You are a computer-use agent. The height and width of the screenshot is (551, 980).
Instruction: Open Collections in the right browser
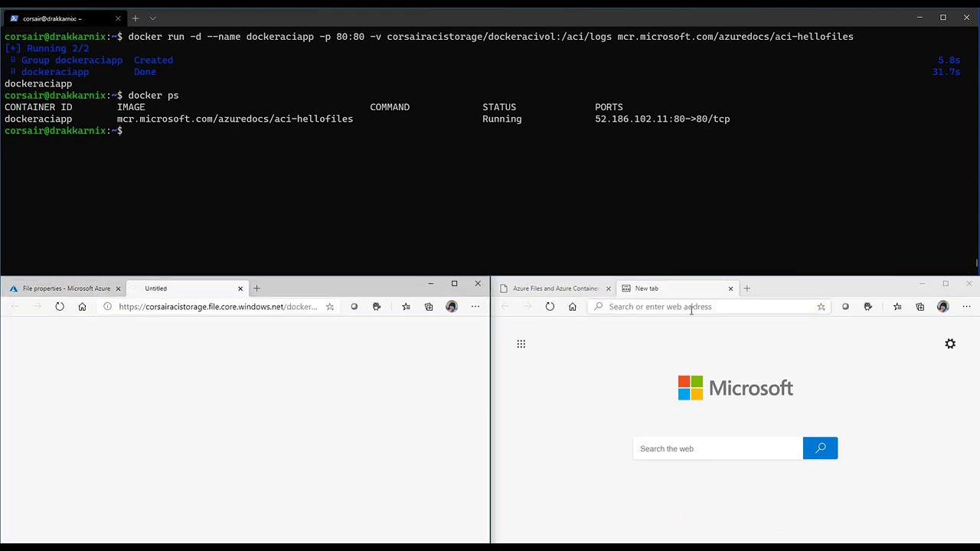point(920,307)
